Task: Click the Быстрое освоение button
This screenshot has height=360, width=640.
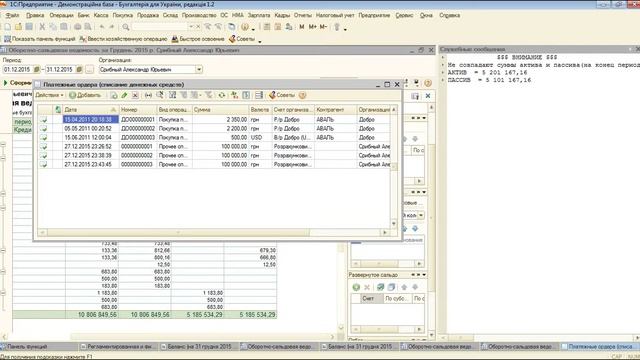Action: tap(198, 39)
